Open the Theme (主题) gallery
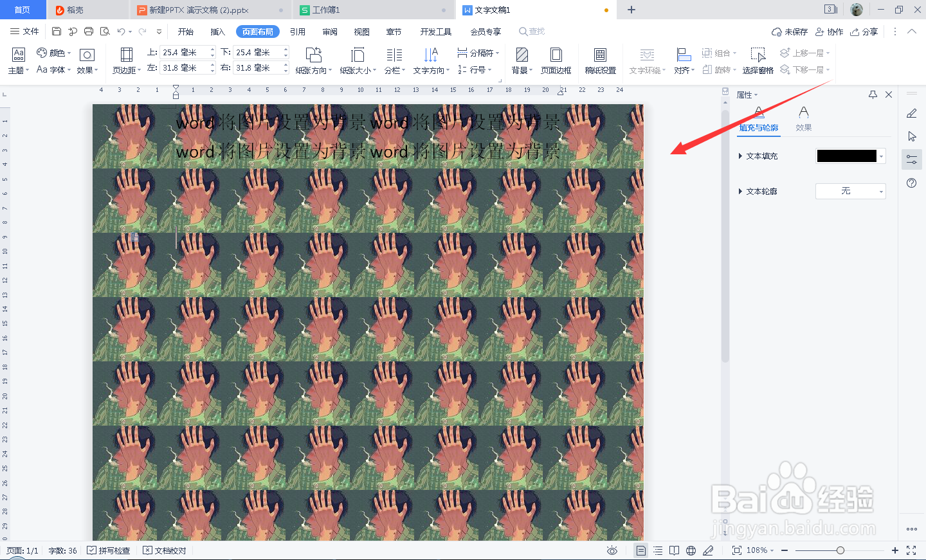Image resolution: width=926 pixels, height=560 pixels. click(18, 61)
